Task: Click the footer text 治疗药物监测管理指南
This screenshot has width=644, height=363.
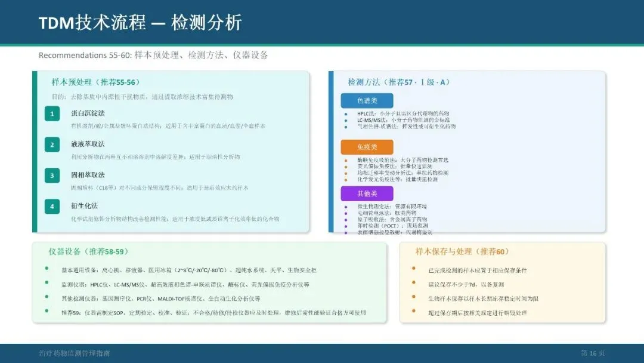Action: pos(75,353)
